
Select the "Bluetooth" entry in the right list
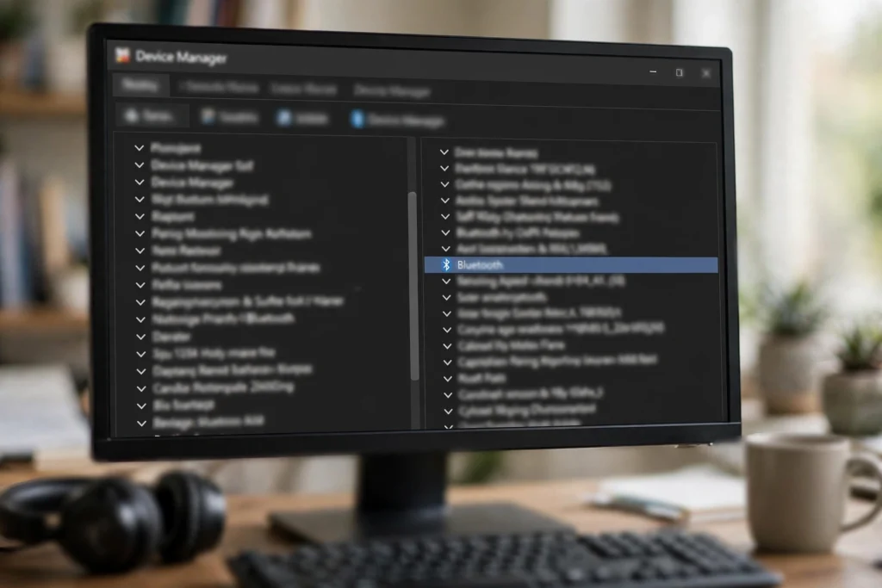571,265
